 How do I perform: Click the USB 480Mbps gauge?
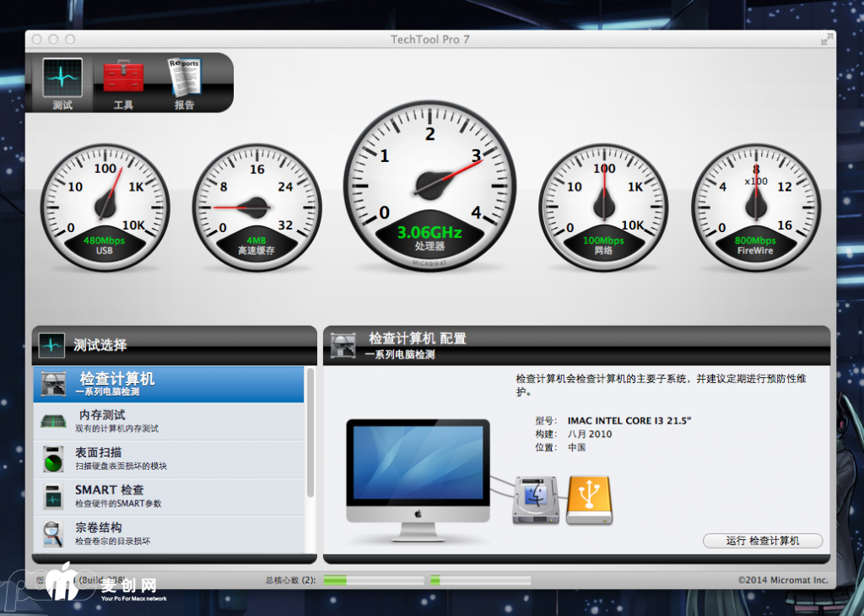pos(105,208)
